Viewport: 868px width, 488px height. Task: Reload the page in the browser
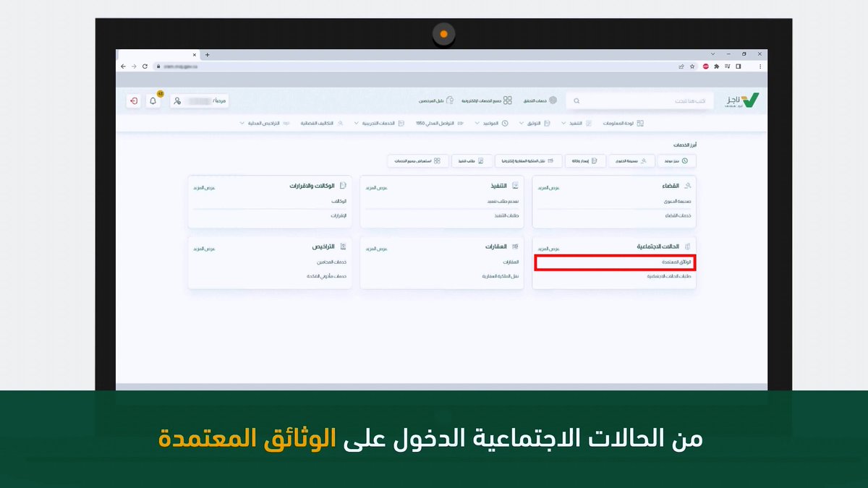(x=145, y=66)
